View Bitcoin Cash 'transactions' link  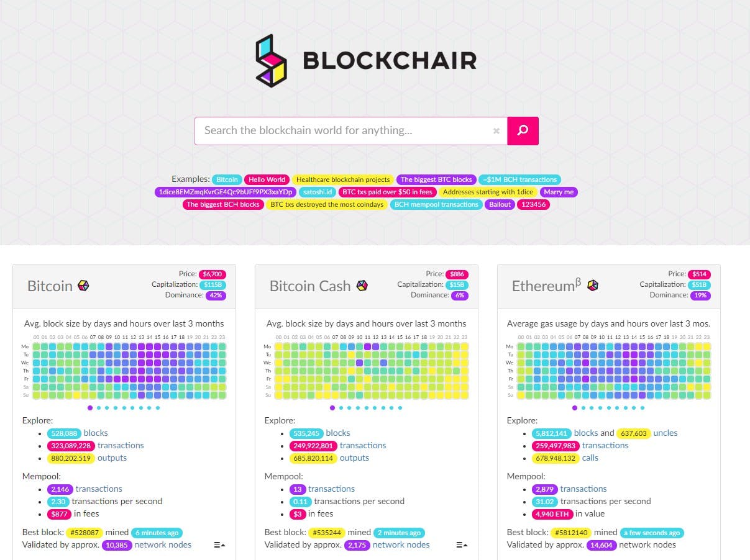(x=363, y=445)
